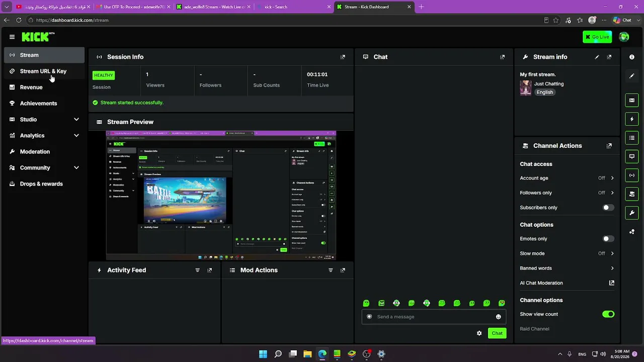Open chat settings gear beside the Chat button
Image resolution: width=644 pixels, height=362 pixels.
(x=479, y=333)
